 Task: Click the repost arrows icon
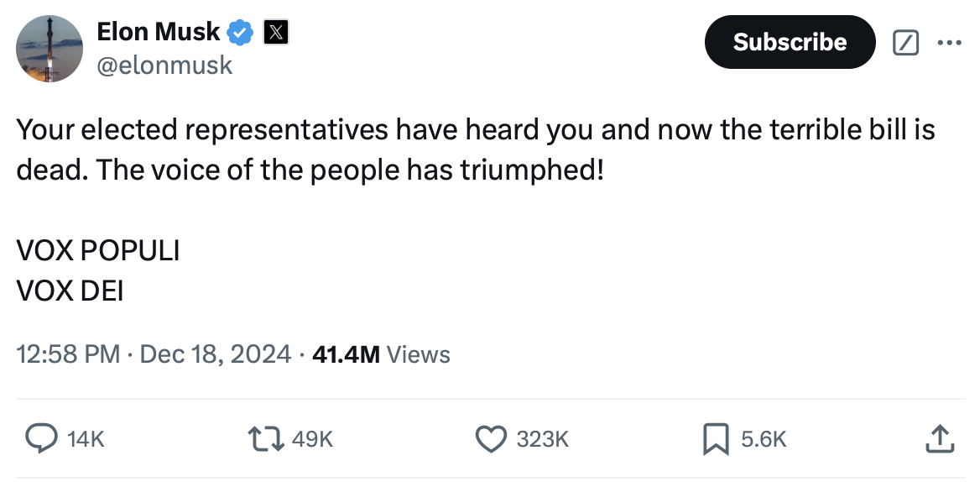266,437
